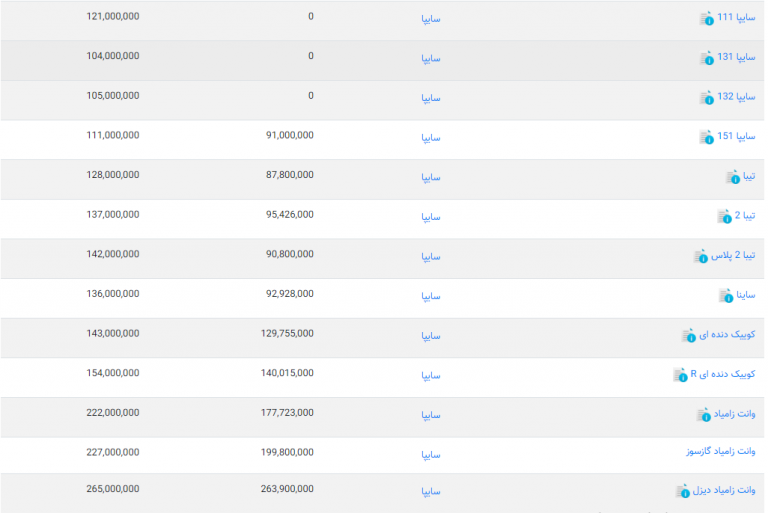Click manufacturer سایپا in the سایپا 111 row
Viewport: 768px width, 513px height.
[431, 19]
